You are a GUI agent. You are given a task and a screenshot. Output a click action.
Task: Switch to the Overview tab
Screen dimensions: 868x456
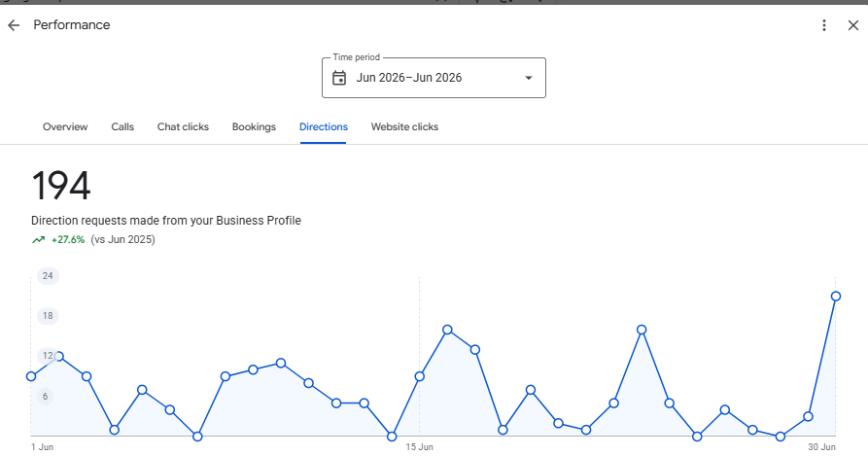pos(65,126)
